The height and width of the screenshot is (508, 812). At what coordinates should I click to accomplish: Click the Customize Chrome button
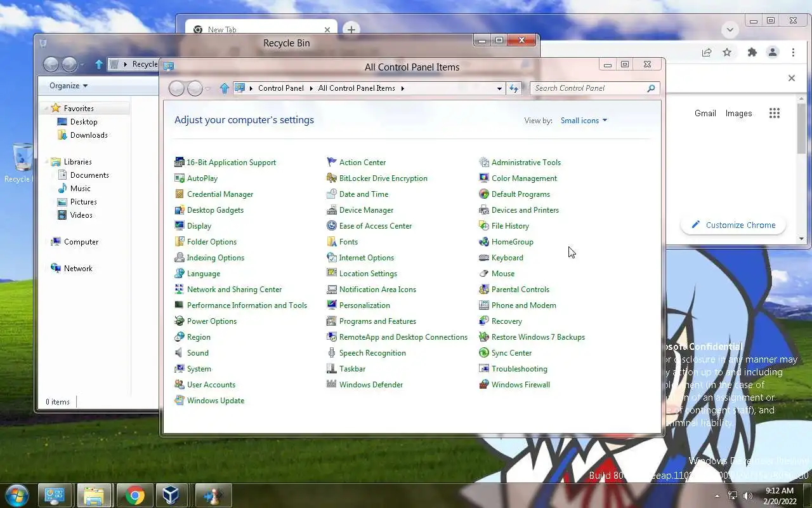pyautogui.click(x=733, y=225)
